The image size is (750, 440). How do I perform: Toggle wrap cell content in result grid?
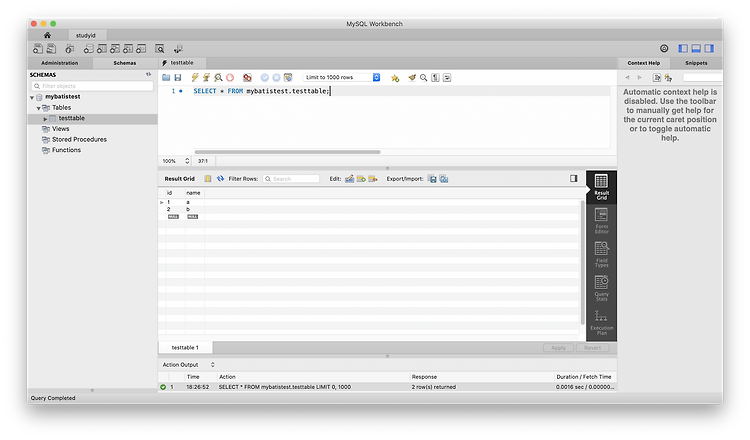208,179
